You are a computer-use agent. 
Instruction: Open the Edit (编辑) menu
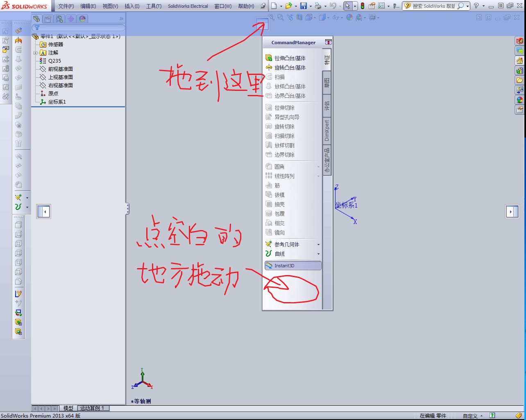[88, 6]
